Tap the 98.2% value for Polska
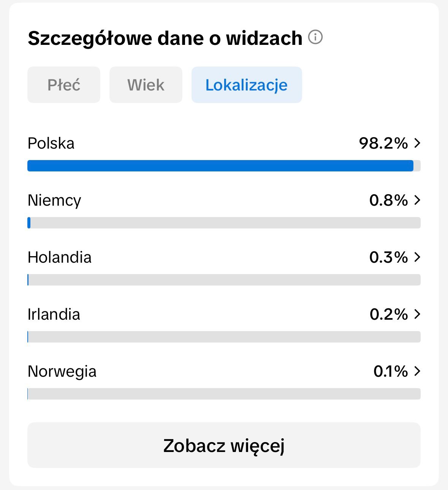 (383, 143)
